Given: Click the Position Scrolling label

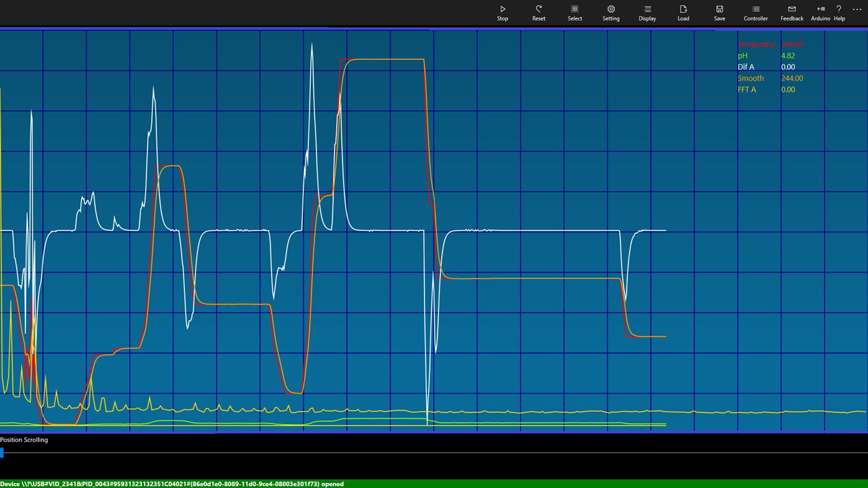Looking at the screenshot, I should pyautogui.click(x=24, y=440).
